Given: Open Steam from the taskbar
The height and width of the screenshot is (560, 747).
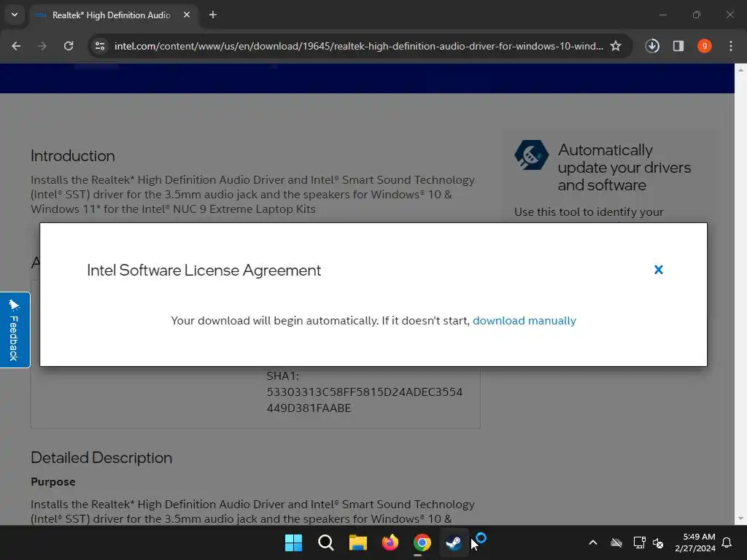Looking at the screenshot, I should [454, 542].
